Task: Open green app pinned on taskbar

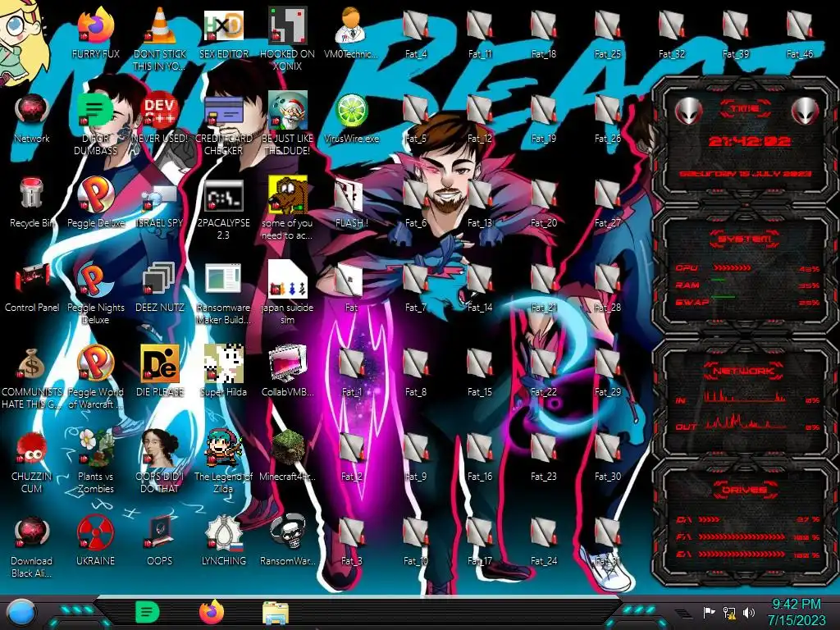Action: [x=148, y=612]
